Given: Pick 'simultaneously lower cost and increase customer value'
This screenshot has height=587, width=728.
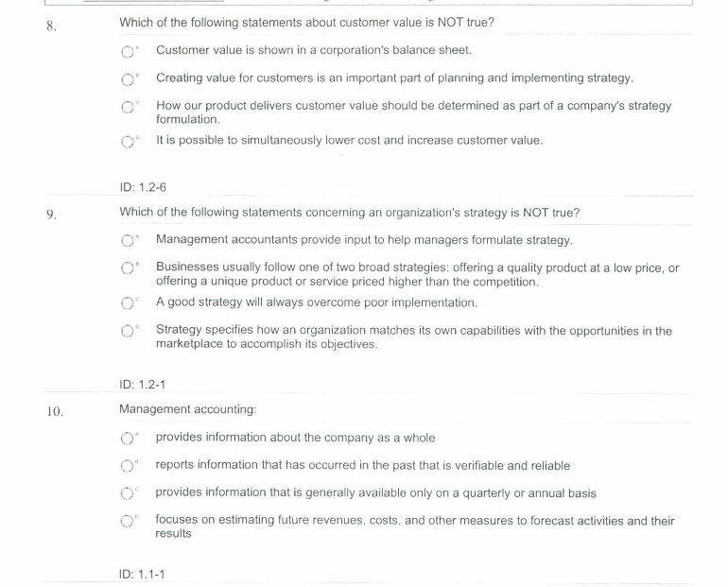Looking at the screenshot, I should [128, 142].
